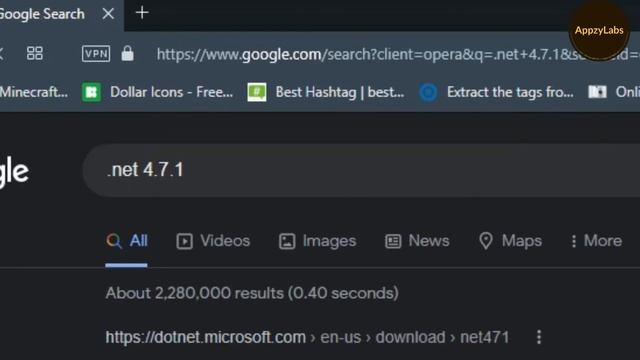Click the Dollar Icons bookmark favicon
Screen dimensions: 640x360
(91, 92)
